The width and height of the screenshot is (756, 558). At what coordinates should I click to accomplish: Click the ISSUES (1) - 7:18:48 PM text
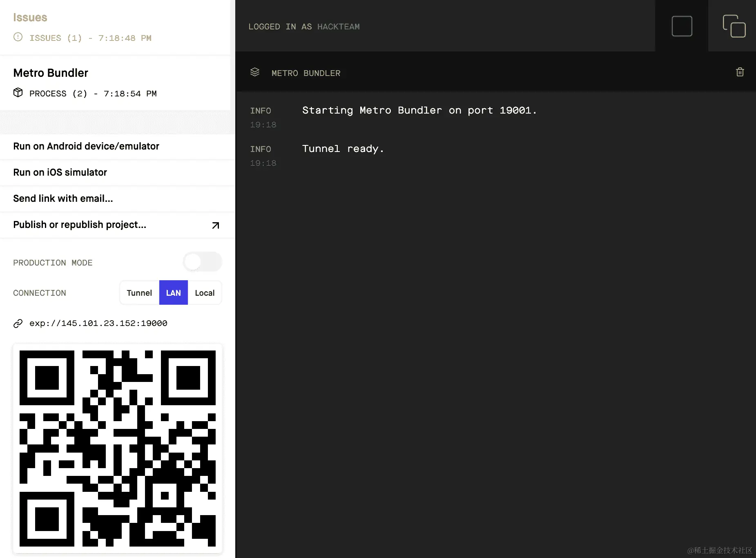click(90, 38)
